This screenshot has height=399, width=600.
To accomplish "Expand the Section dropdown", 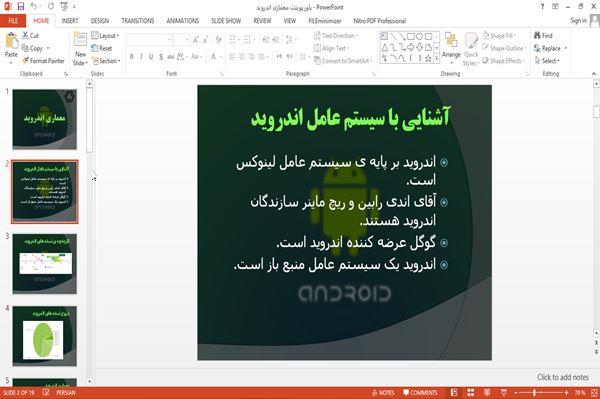I will 106,61.
